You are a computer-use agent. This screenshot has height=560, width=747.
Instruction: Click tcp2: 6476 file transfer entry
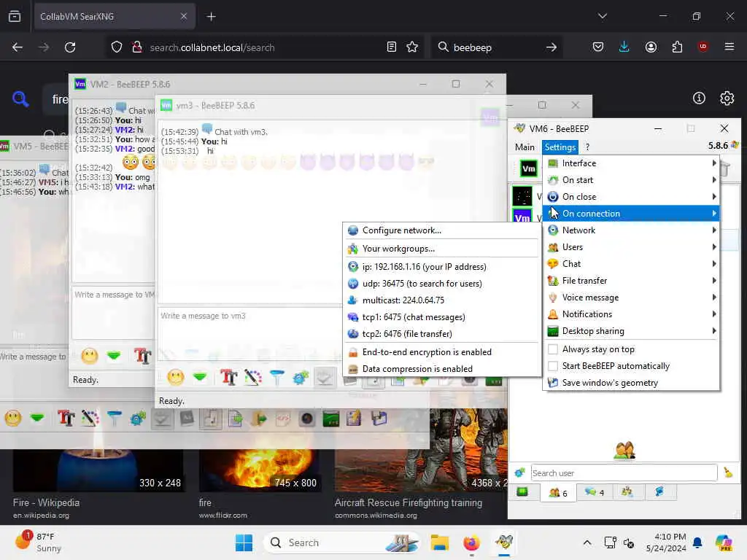point(441,334)
